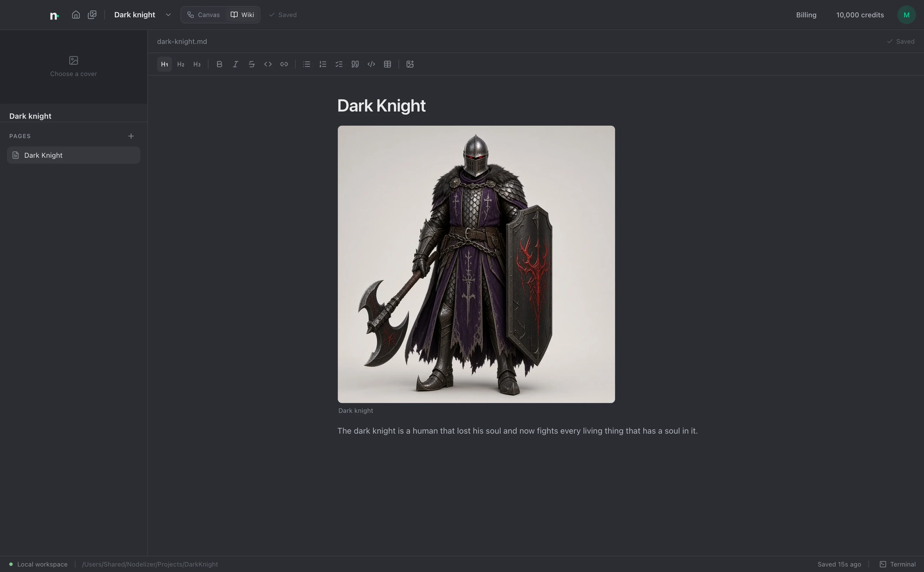Image resolution: width=924 pixels, height=572 pixels.
Task: Insert a numbered list
Action: [x=323, y=64]
